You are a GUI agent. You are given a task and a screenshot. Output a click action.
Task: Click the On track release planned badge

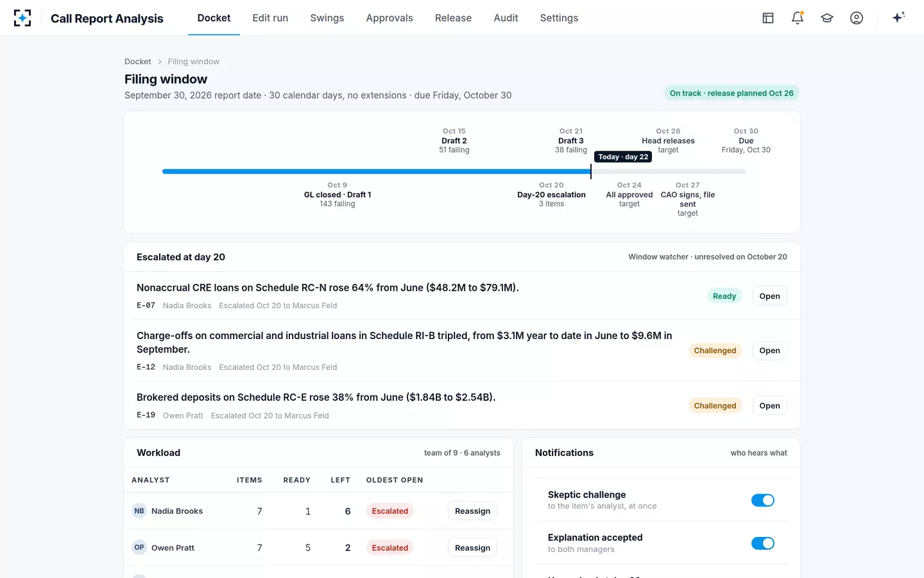(x=732, y=93)
